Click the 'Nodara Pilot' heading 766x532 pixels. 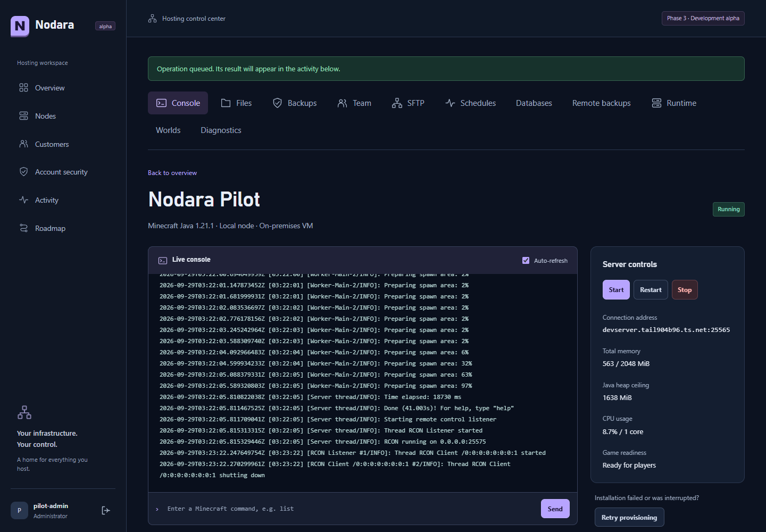(x=204, y=199)
